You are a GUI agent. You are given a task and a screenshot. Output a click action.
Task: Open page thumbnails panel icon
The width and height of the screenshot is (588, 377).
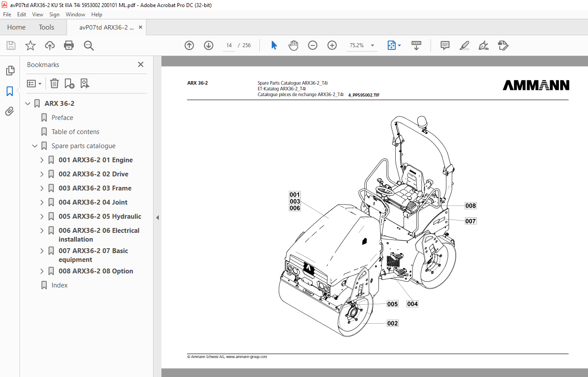click(x=10, y=71)
